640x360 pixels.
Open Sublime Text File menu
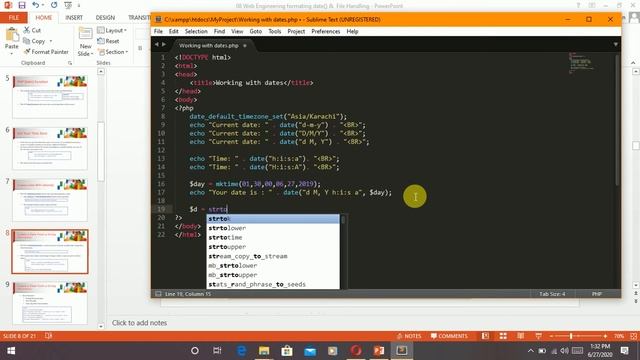pos(158,31)
